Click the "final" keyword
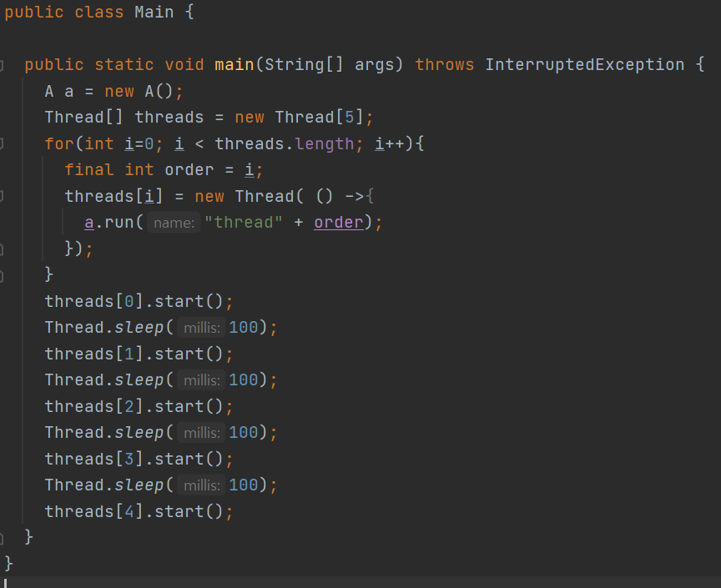 pyautogui.click(x=89, y=169)
